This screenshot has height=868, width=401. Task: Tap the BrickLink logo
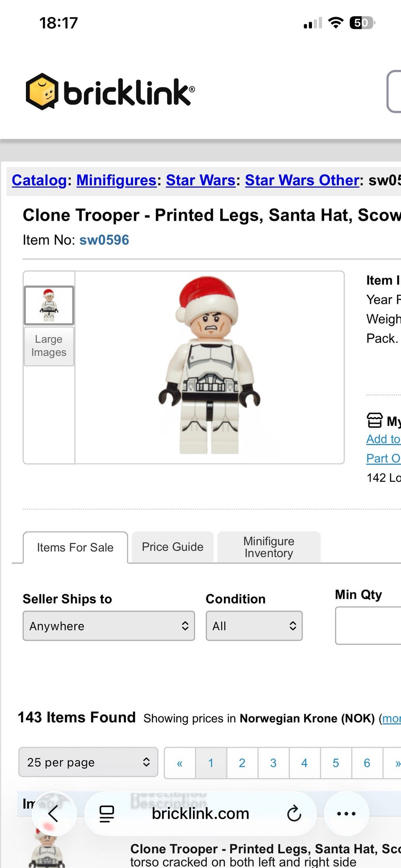coord(110,92)
